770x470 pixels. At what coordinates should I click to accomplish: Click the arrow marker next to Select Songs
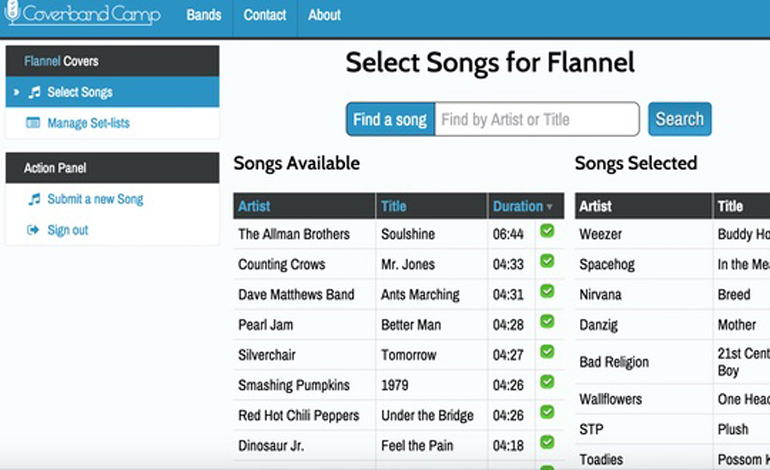click(16, 92)
